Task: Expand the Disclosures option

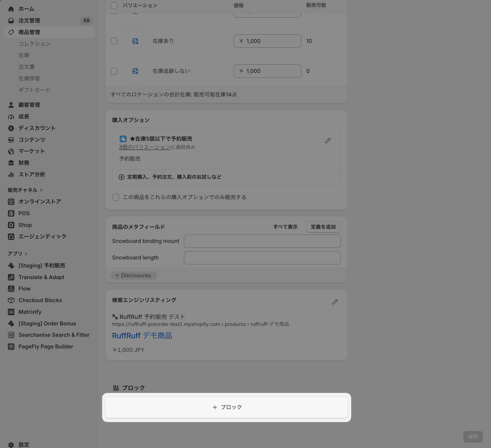Action: (133, 275)
